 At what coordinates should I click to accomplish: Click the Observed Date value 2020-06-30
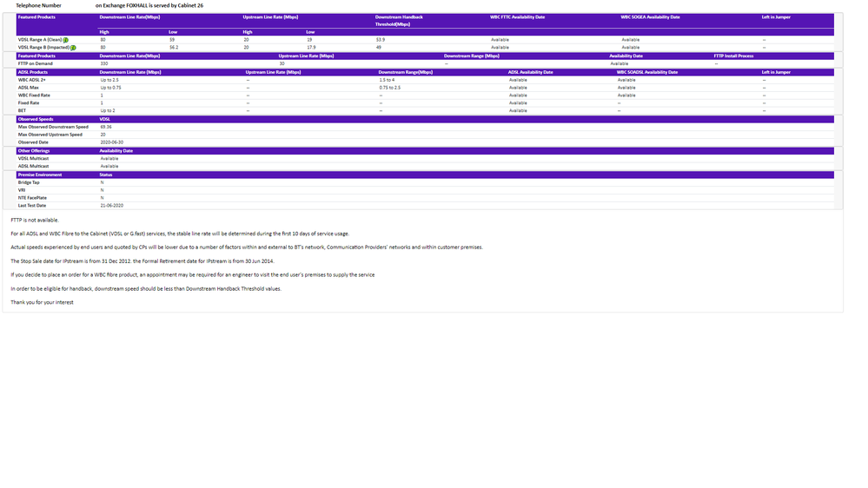[x=111, y=142]
